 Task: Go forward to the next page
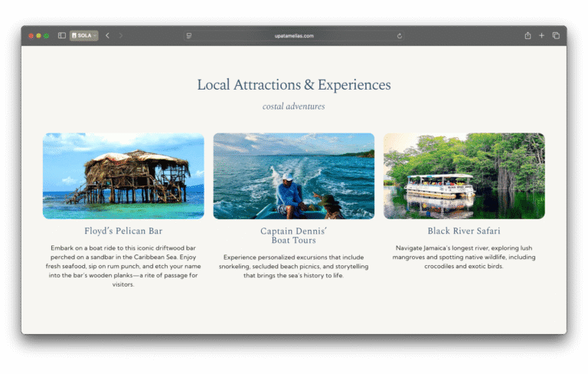(x=120, y=35)
